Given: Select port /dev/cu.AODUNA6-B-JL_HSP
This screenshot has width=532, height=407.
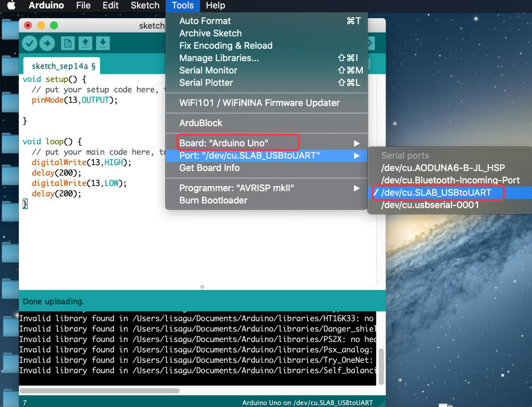Looking at the screenshot, I should coord(450,168).
